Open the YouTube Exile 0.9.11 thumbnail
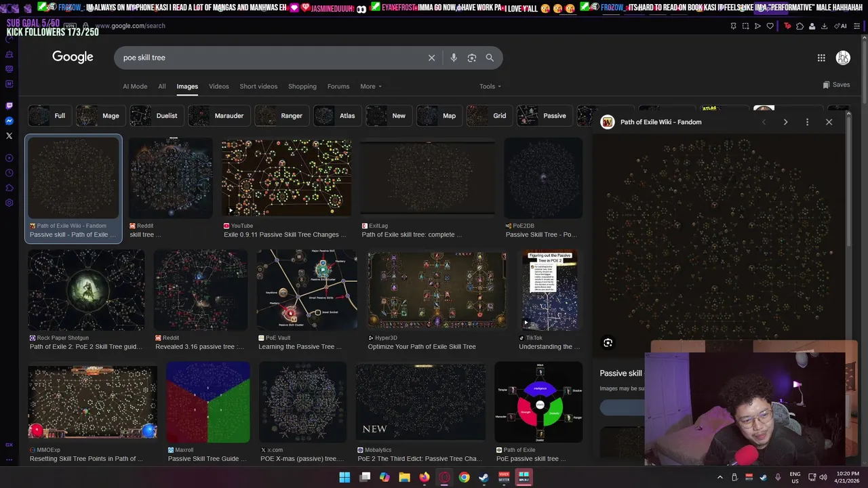The image size is (868, 488). (286, 178)
